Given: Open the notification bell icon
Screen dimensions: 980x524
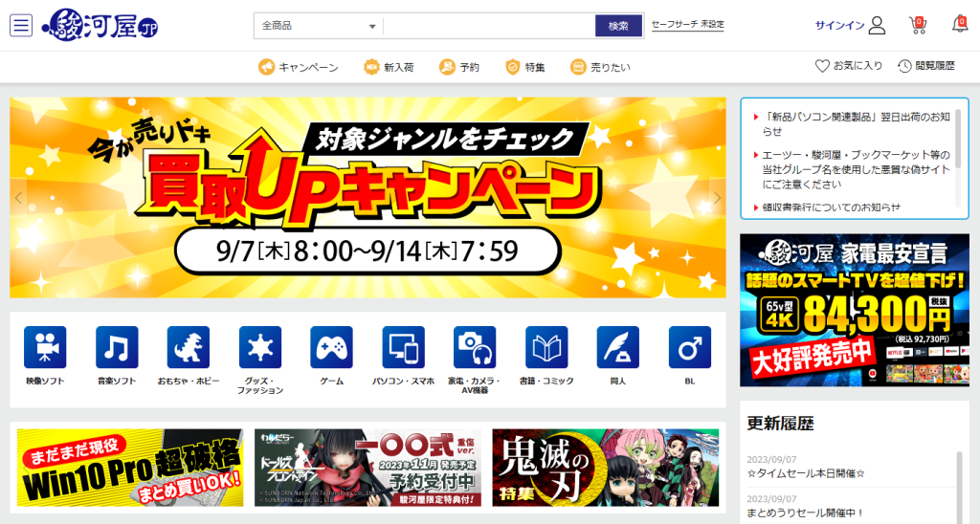Looking at the screenshot, I should (959, 25).
